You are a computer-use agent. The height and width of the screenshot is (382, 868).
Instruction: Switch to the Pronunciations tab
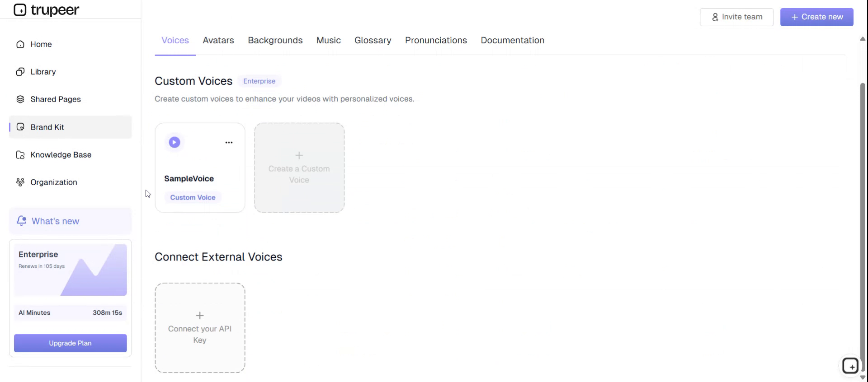[436, 41]
